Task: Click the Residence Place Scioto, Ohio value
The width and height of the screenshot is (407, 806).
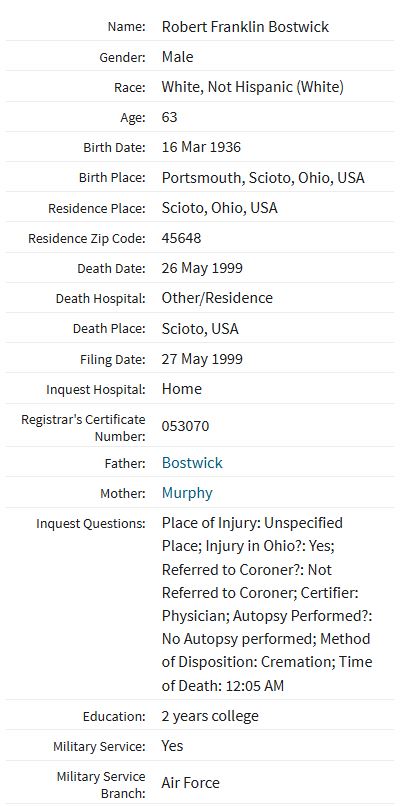Action: tap(219, 208)
